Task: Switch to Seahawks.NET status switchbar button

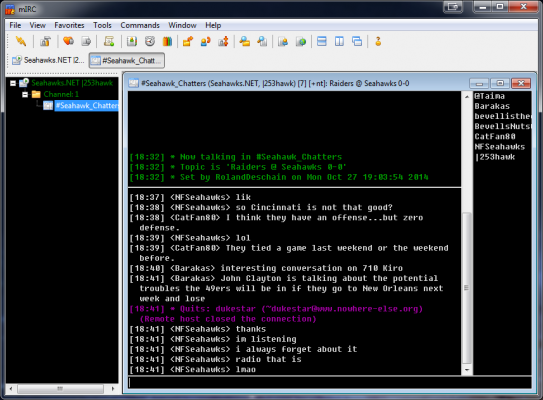Action: 48,60
